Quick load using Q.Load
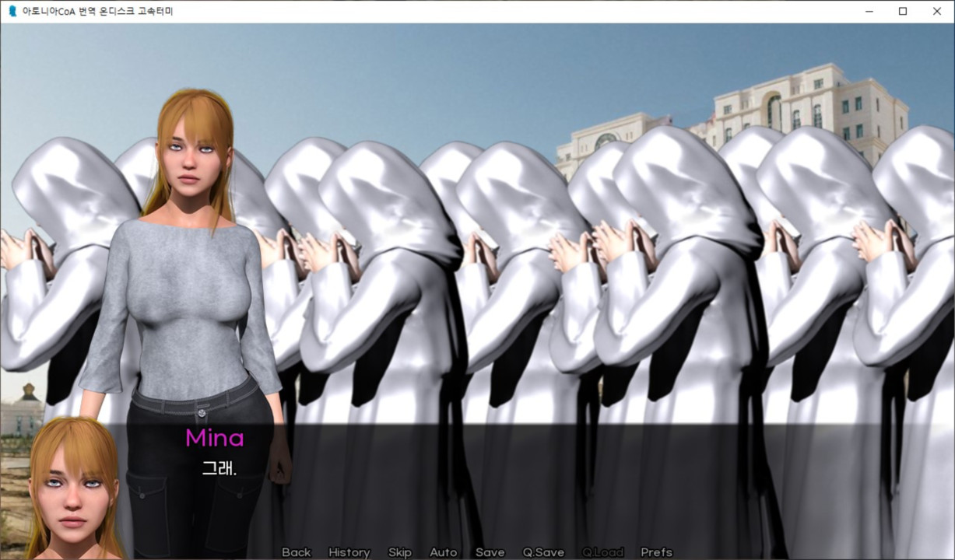The width and height of the screenshot is (955, 560). click(602, 552)
